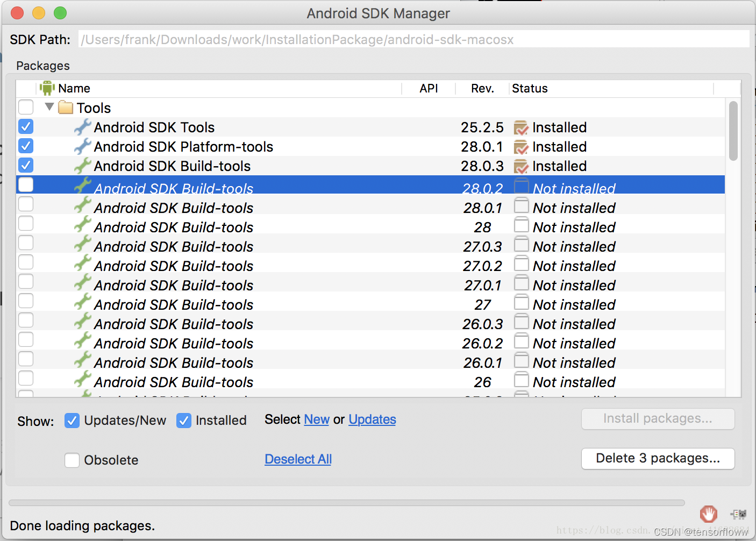This screenshot has width=756, height=541.
Task: Check the Tools group checkbox
Action: (x=26, y=107)
